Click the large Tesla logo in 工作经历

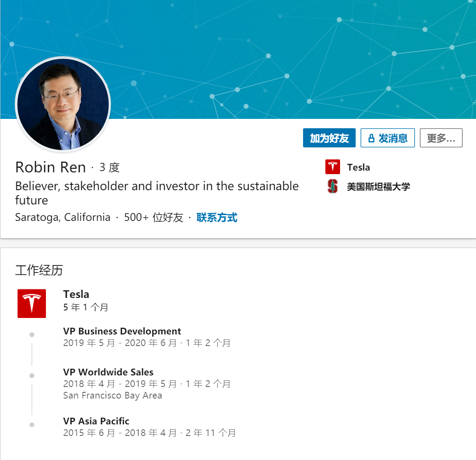pyautogui.click(x=32, y=304)
